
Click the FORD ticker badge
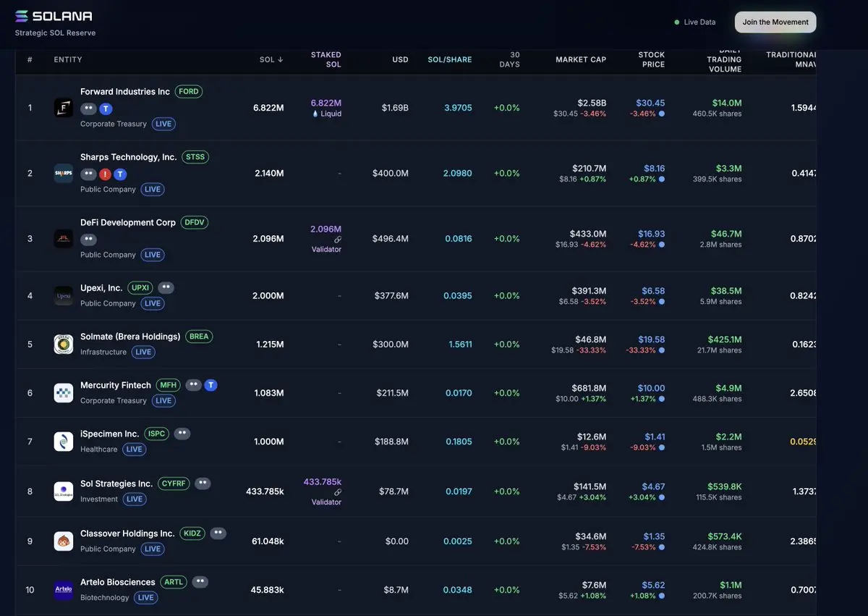(x=188, y=92)
